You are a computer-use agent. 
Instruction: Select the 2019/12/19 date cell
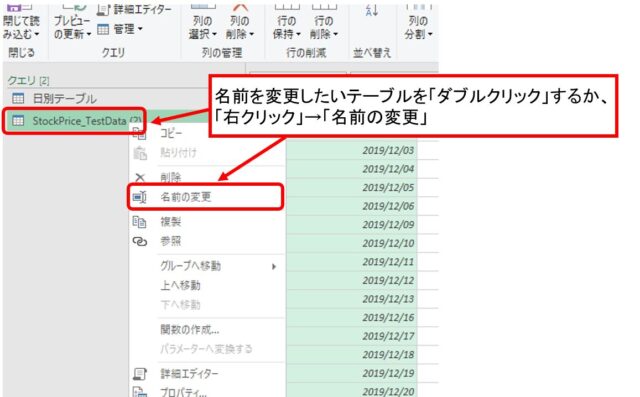pyautogui.click(x=352, y=373)
